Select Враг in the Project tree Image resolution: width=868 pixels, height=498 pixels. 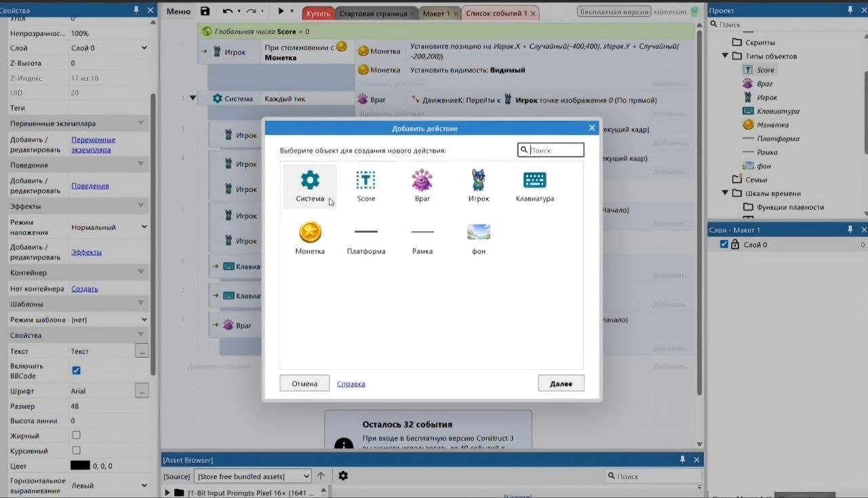click(766, 83)
